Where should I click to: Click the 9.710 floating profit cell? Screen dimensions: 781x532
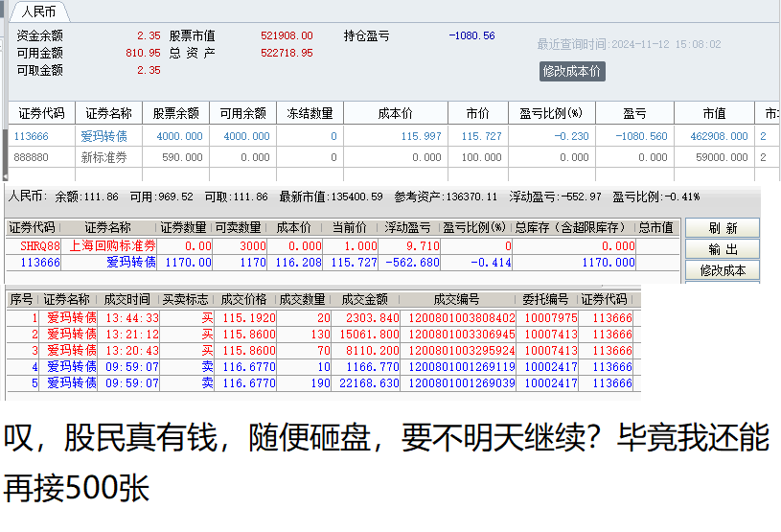(423, 246)
